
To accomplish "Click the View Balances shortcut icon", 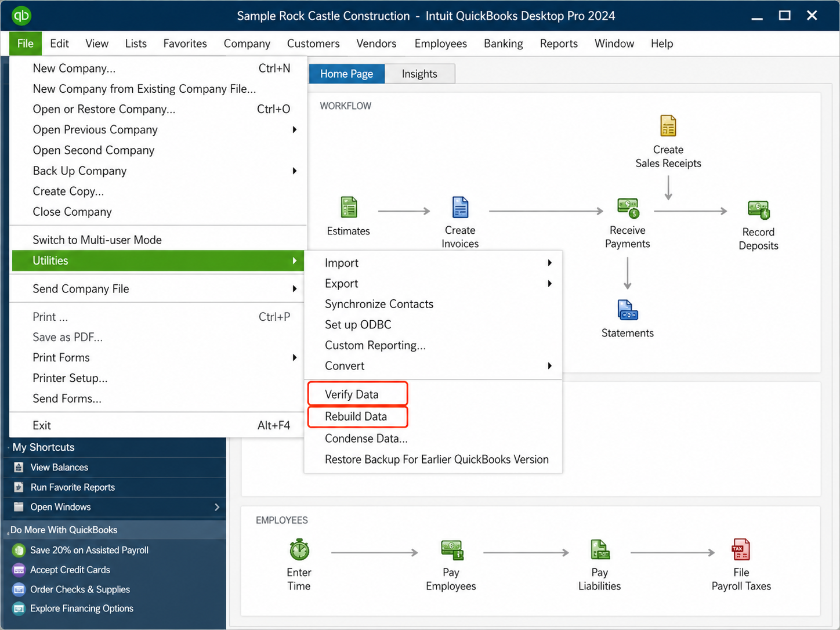I will click(19, 467).
